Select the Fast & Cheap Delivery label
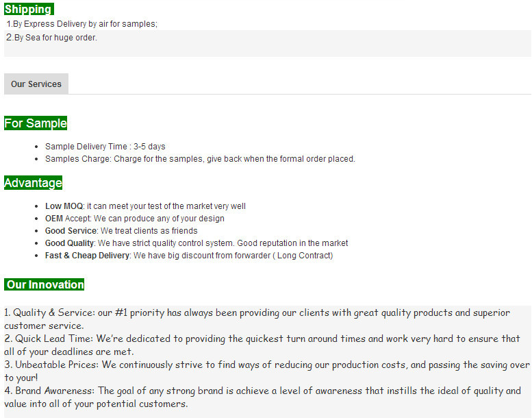 87,256
